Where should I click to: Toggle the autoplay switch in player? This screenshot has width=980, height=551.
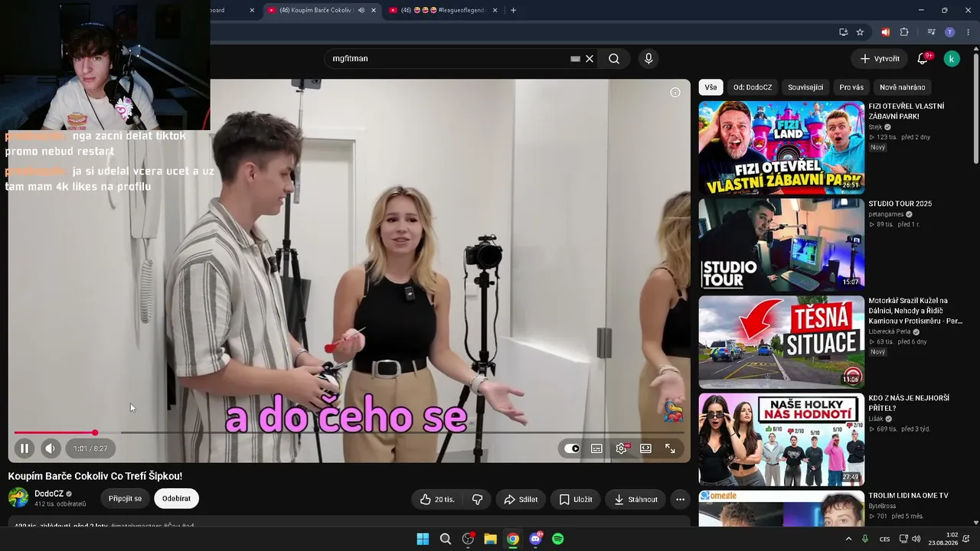(x=572, y=448)
